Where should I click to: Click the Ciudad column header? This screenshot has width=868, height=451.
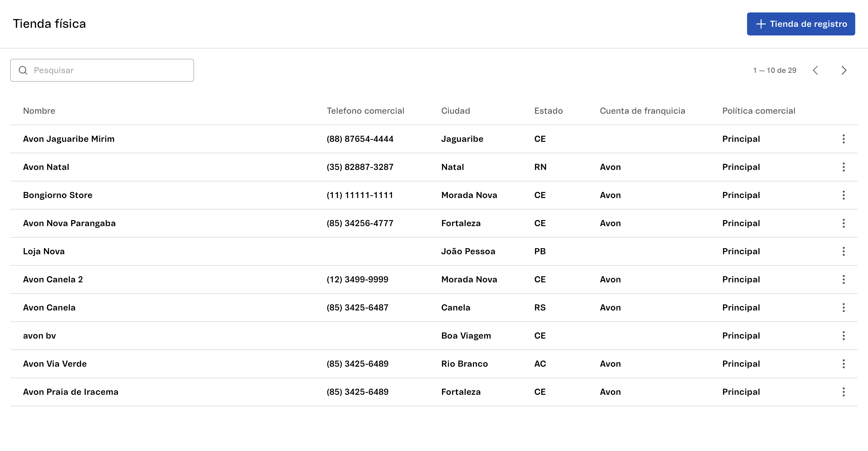point(455,111)
